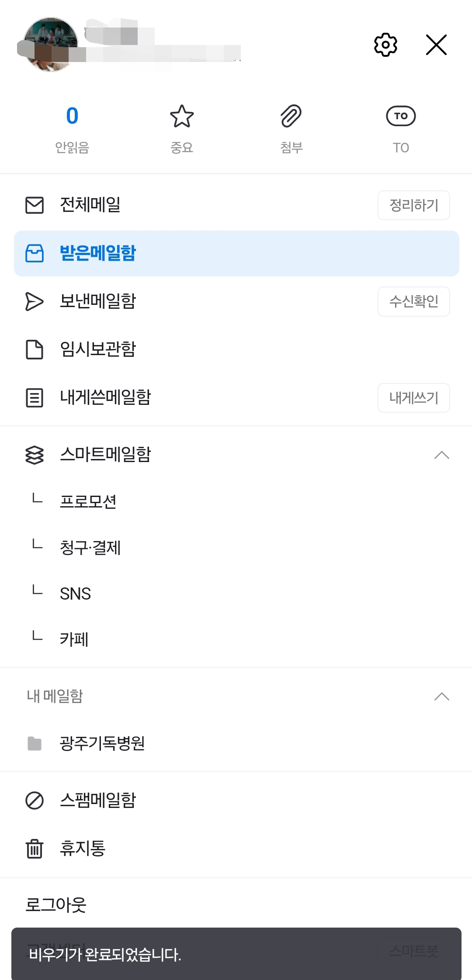Tap 로그아웃 to sign out
Viewport: 472px width, 980px height.
pyautogui.click(x=56, y=905)
